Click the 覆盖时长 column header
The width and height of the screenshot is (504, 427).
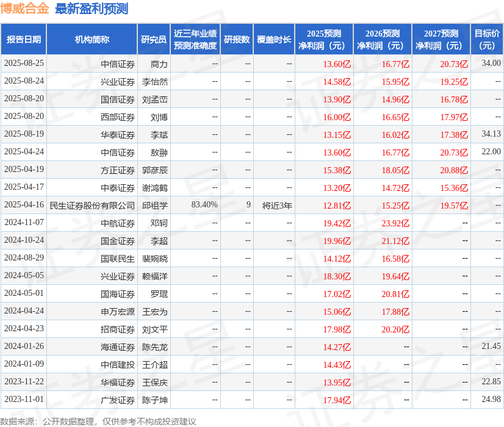point(274,39)
